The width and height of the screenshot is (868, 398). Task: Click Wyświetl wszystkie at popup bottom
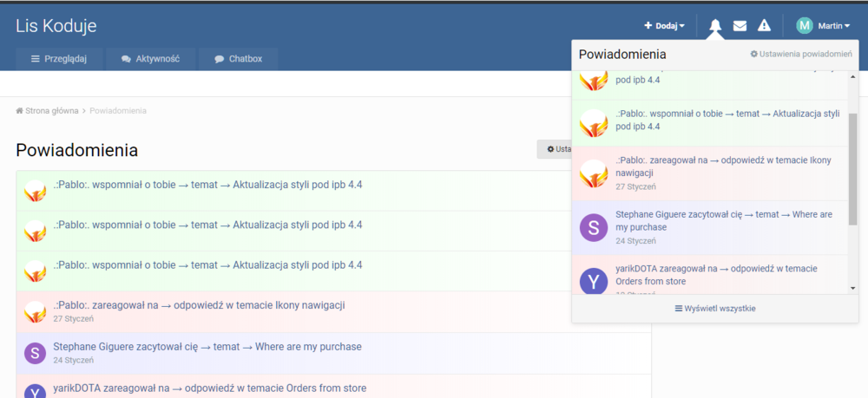pyautogui.click(x=714, y=309)
